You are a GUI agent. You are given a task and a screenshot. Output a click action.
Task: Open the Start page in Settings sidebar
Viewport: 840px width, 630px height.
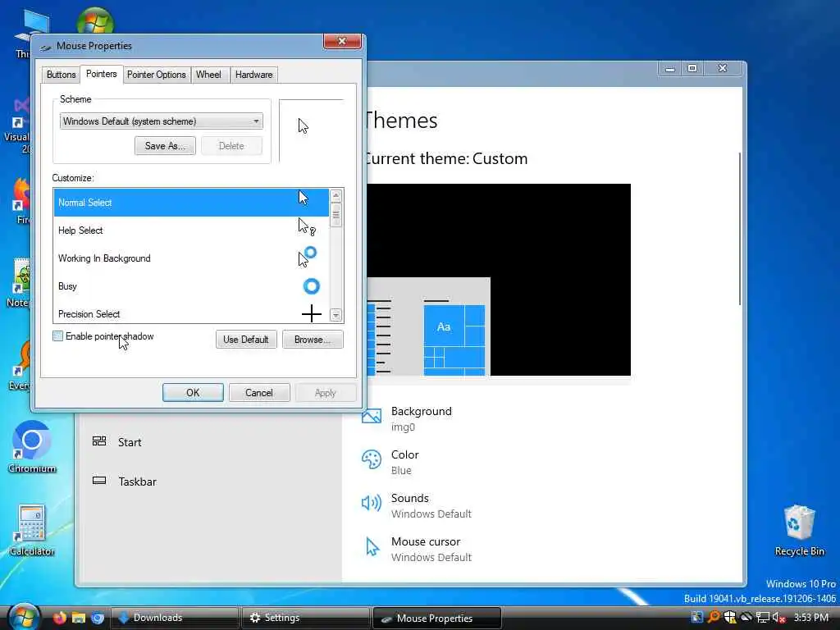coord(130,442)
